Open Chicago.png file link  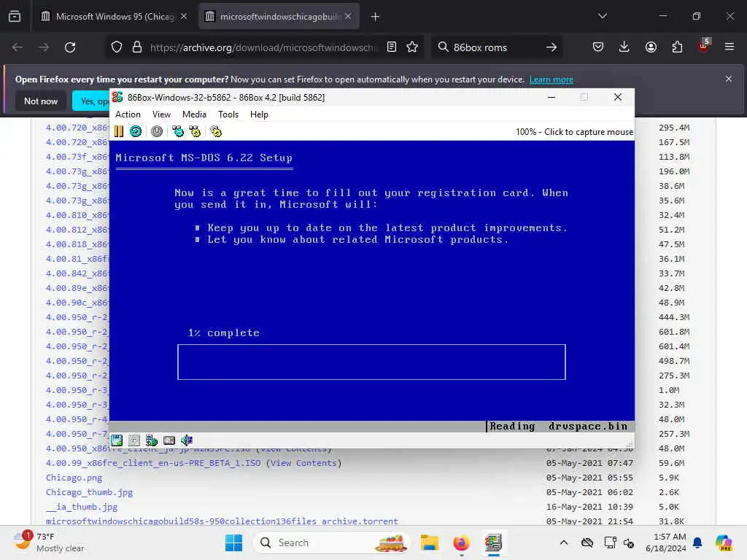pos(74,478)
